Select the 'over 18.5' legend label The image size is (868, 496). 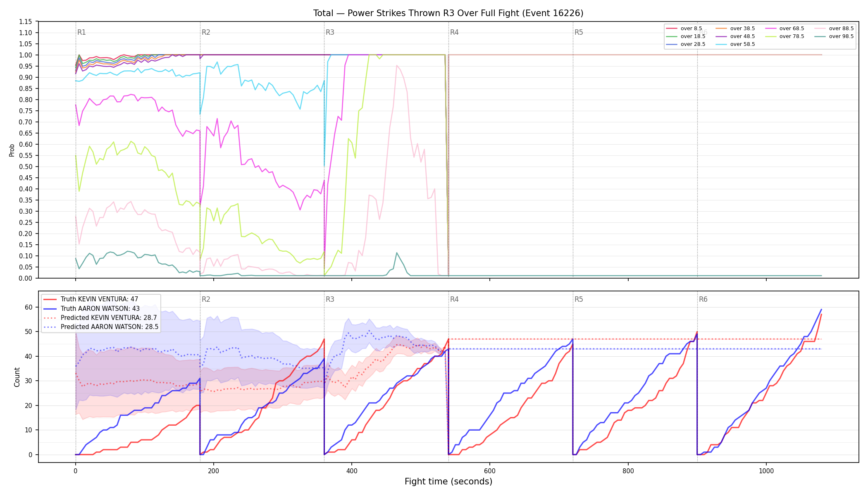coord(693,36)
